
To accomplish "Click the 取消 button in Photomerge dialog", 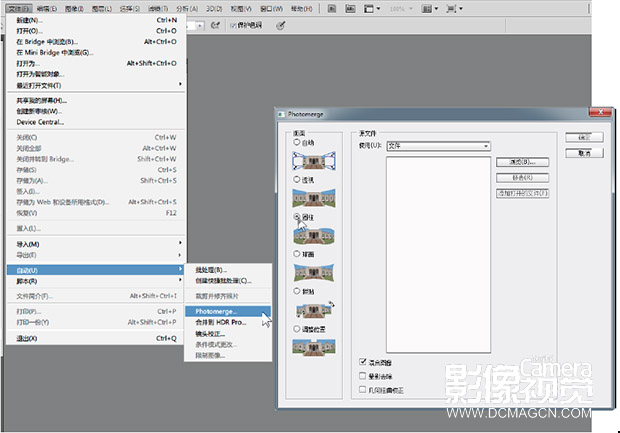I will coord(584,153).
